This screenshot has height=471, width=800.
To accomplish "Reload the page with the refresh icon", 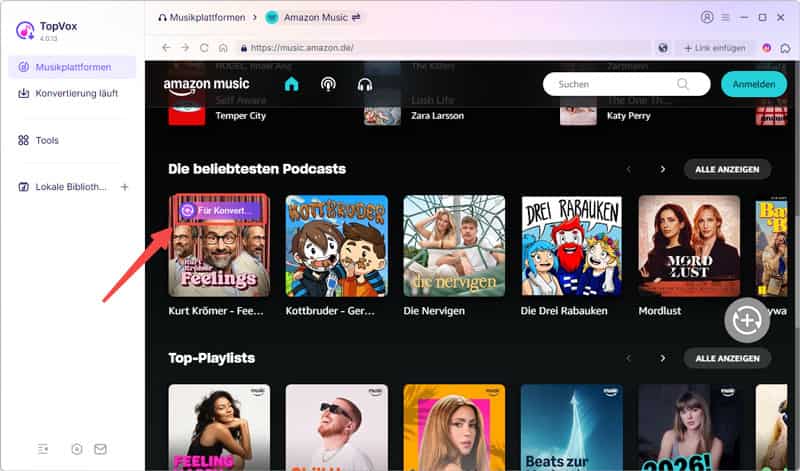I will pos(204,47).
